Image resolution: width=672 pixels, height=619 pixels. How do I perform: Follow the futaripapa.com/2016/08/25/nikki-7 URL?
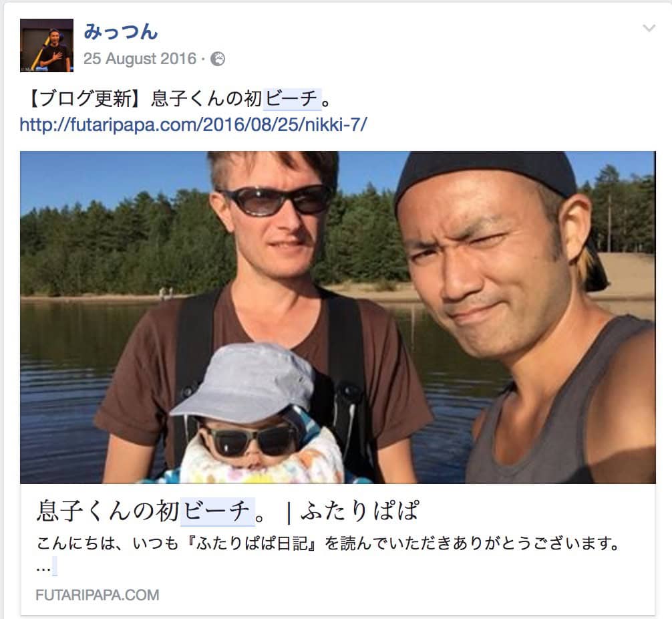coord(193,125)
